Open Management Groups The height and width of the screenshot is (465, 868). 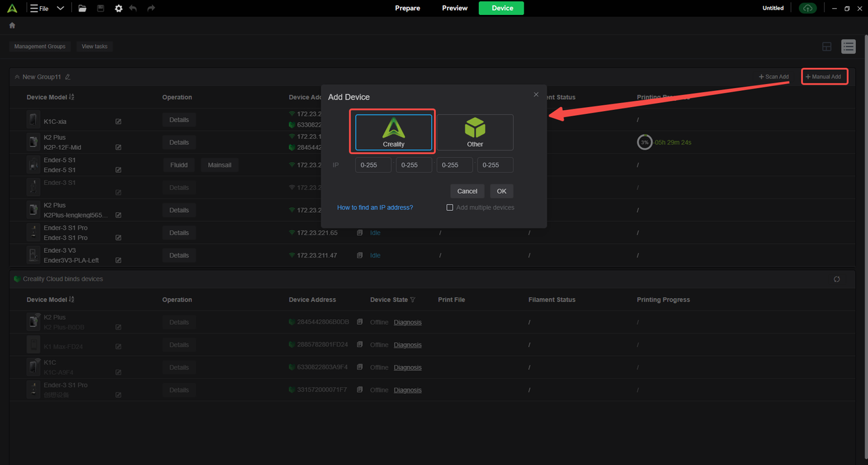[x=40, y=46]
